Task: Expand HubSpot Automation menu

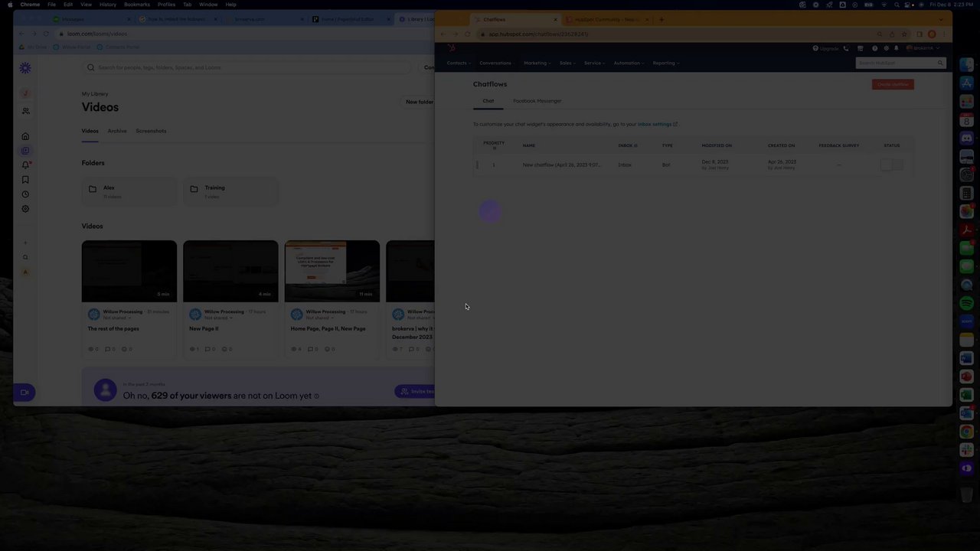Action: pyautogui.click(x=629, y=63)
